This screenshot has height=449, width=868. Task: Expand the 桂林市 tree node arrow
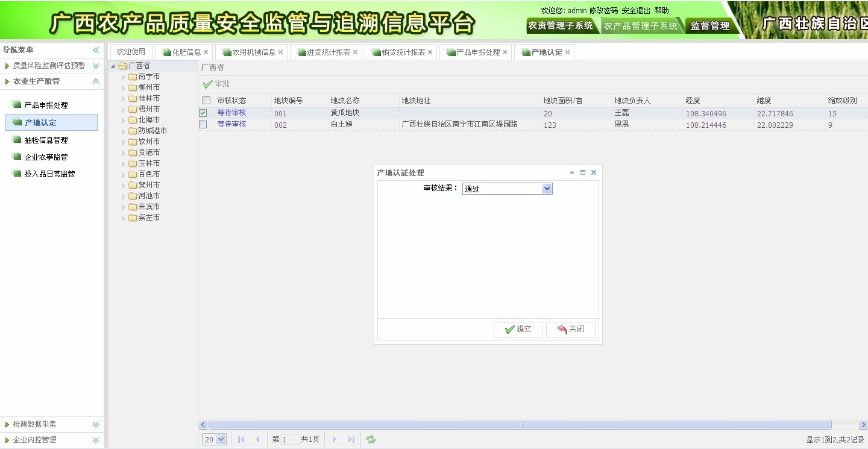[124, 98]
